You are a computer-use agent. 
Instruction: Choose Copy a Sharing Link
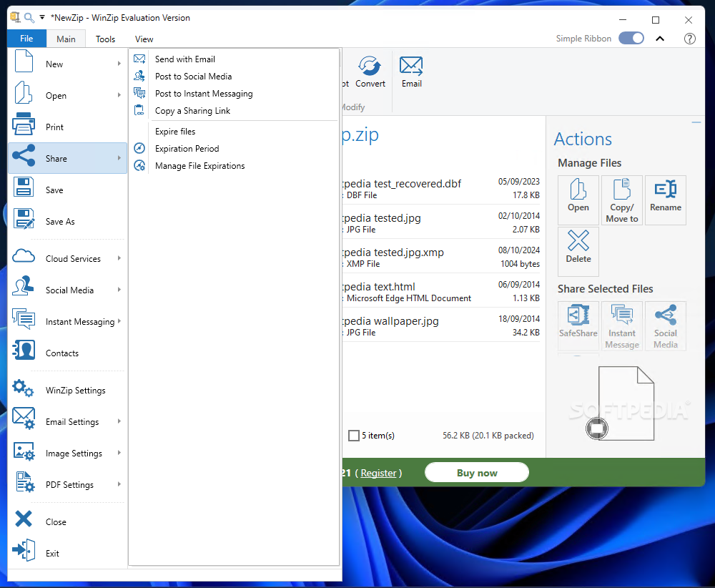click(234, 111)
